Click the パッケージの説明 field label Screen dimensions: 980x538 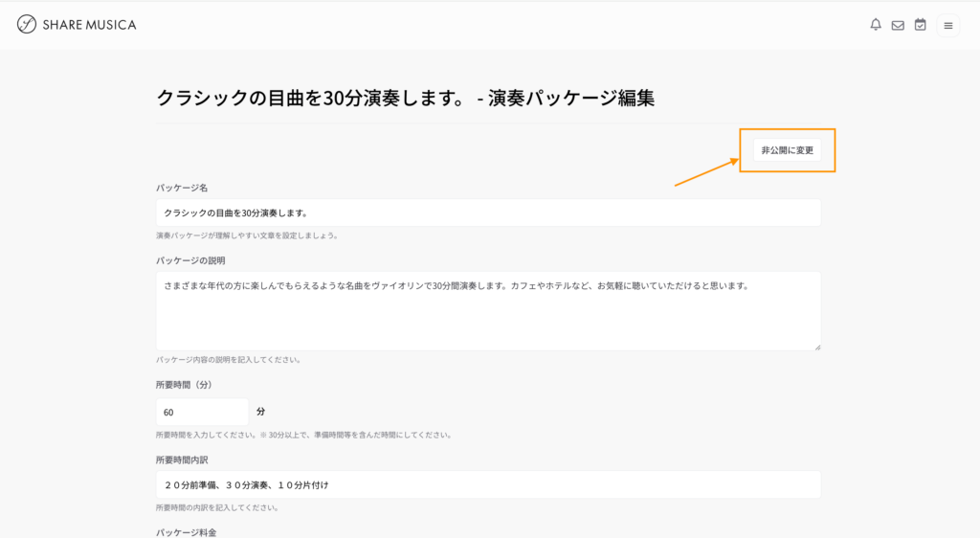(x=190, y=260)
